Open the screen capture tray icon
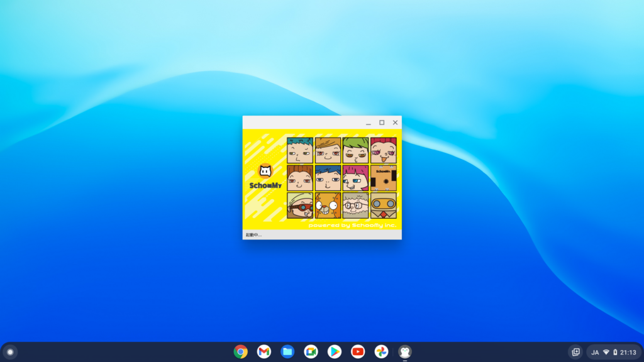Viewport: 644px width, 362px height. pos(576,352)
